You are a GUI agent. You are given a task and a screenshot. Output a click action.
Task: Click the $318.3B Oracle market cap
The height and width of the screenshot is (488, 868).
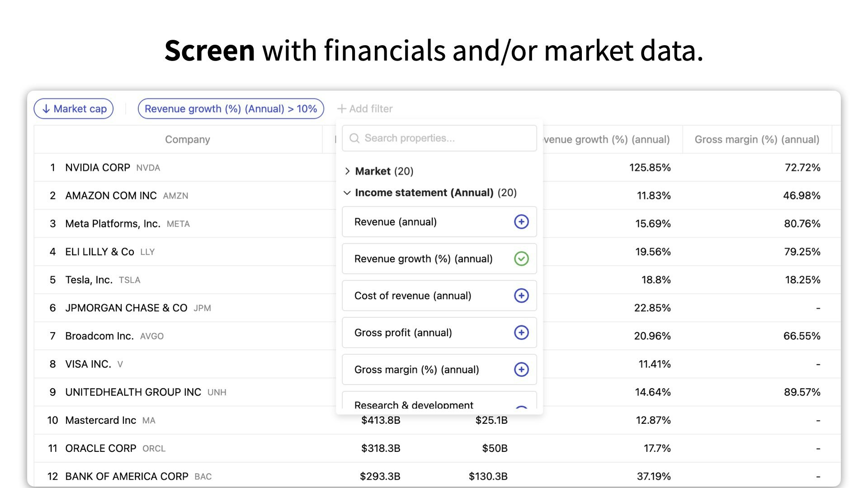pyautogui.click(x=381, y=448)
